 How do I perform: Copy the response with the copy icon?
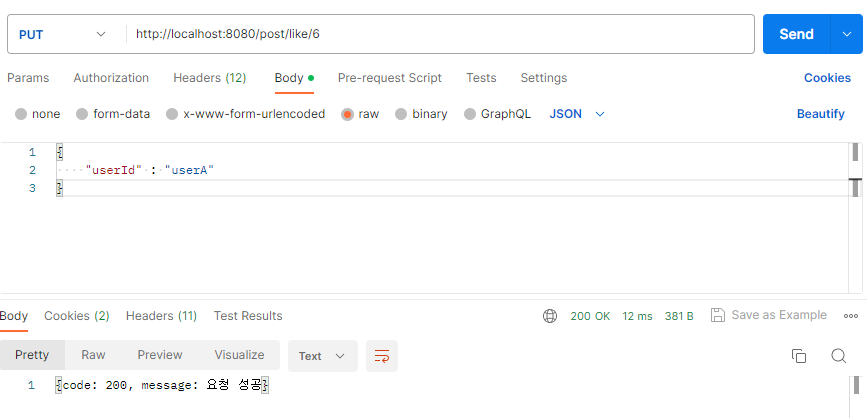tap(798, 356)
